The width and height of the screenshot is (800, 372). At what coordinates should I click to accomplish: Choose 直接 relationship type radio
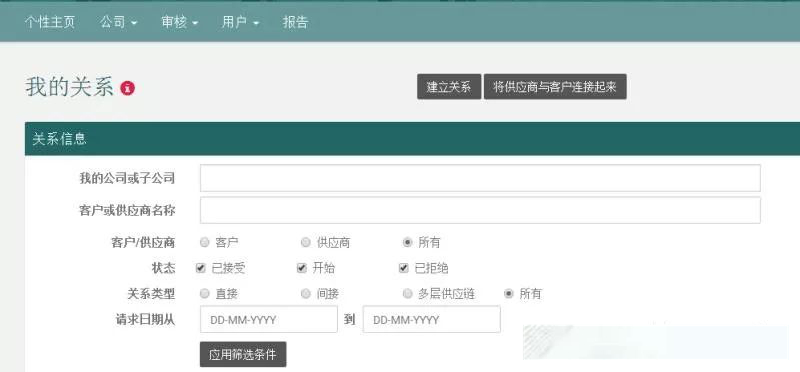click(205, 293)
